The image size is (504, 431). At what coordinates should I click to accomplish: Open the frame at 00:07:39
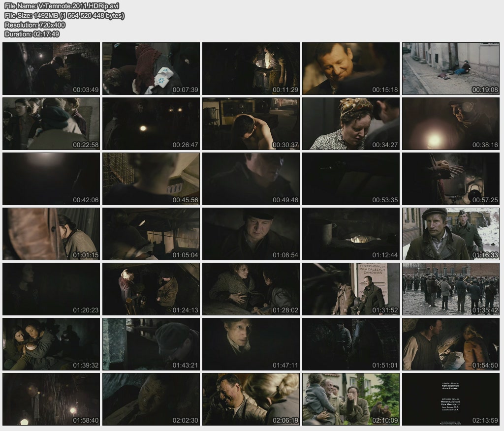151,68
